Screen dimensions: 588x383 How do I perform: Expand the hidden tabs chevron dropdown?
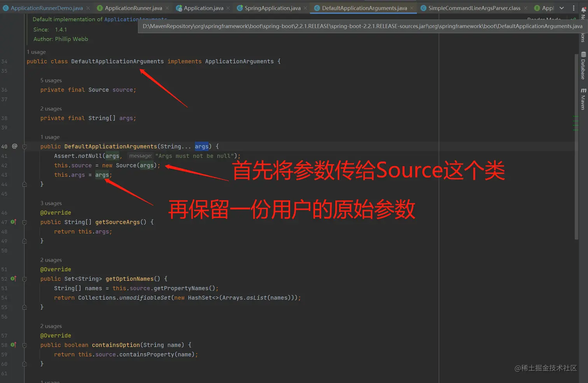(x=562, y=7)
